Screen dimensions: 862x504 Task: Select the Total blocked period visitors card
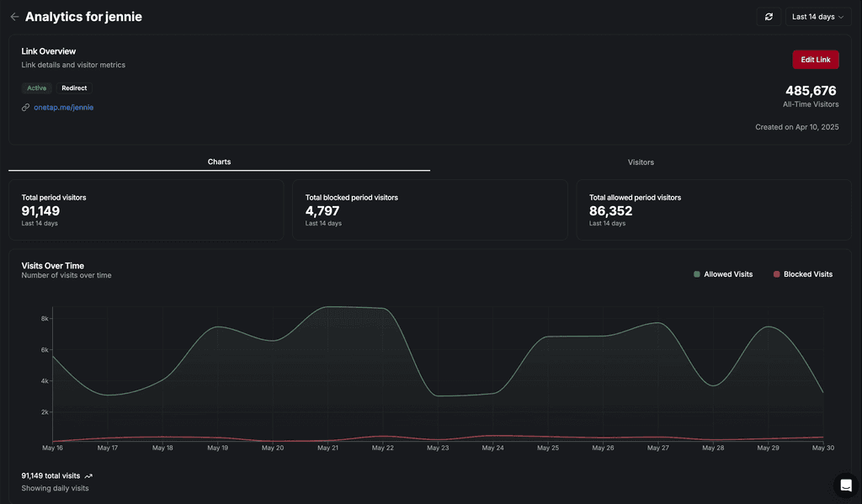pos(430,210)
